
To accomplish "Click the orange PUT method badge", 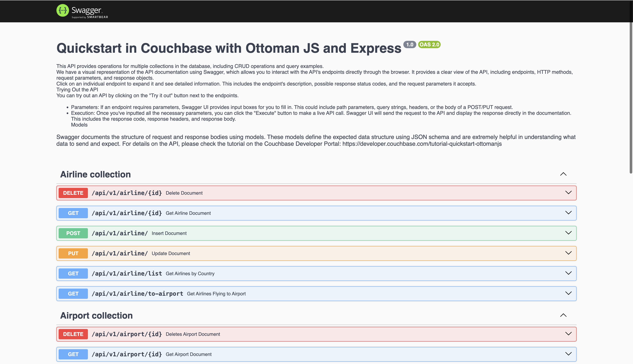I will [x=73, y=253].
